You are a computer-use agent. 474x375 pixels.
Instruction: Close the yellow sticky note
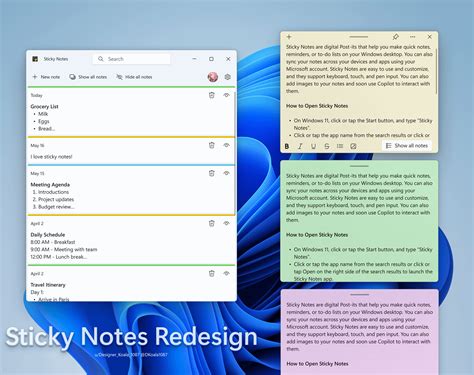[x=430, y=37]
